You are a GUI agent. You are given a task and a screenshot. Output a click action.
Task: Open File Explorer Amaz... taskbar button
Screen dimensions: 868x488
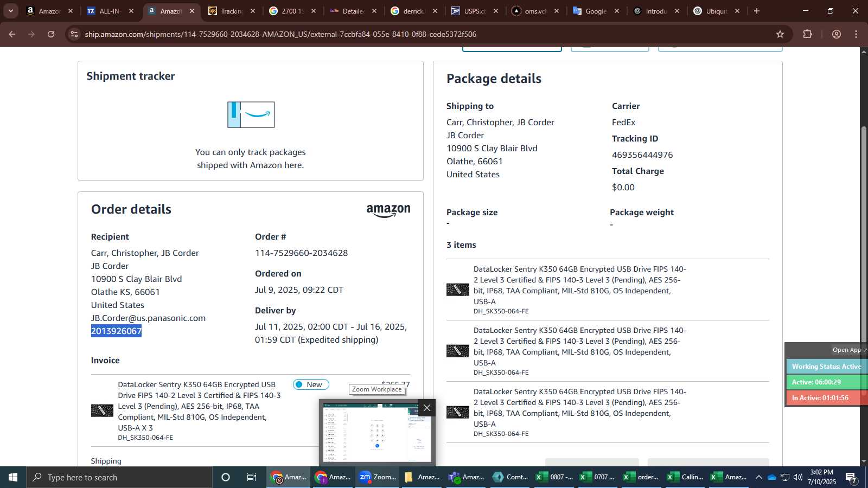(422, 477)
